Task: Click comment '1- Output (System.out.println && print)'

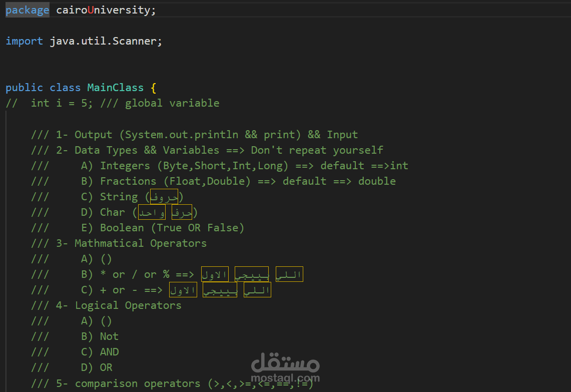Action: pyautogui.click(x=194, y=135)
